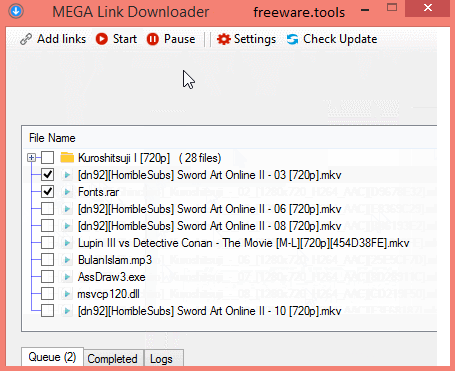Image resolution: width=455 pixels, height=371 pixels.
Task: Expand the Kuroshitsuji I [720p] folder node
Action: point(31,158)
